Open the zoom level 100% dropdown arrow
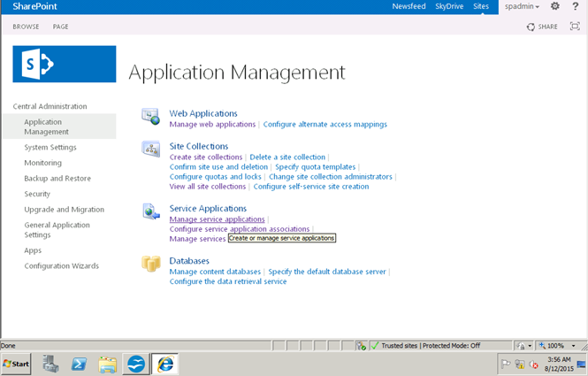Image resolution: width=588 pixels, height=376 pixels. click(x=573, y=346)
